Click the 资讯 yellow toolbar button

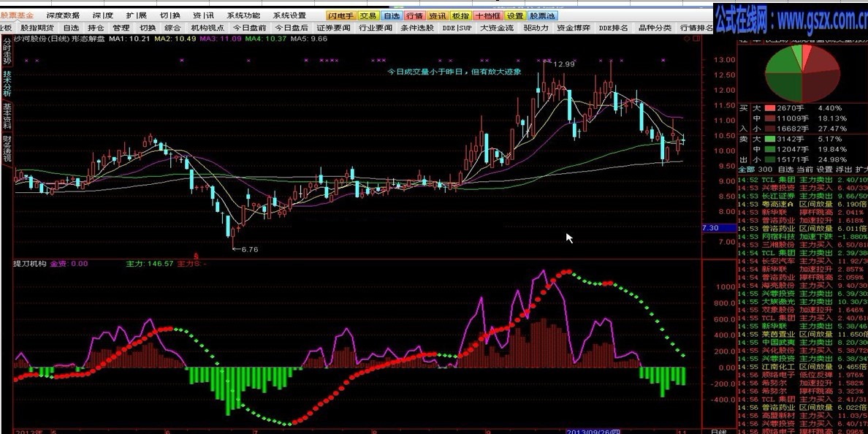438,16
